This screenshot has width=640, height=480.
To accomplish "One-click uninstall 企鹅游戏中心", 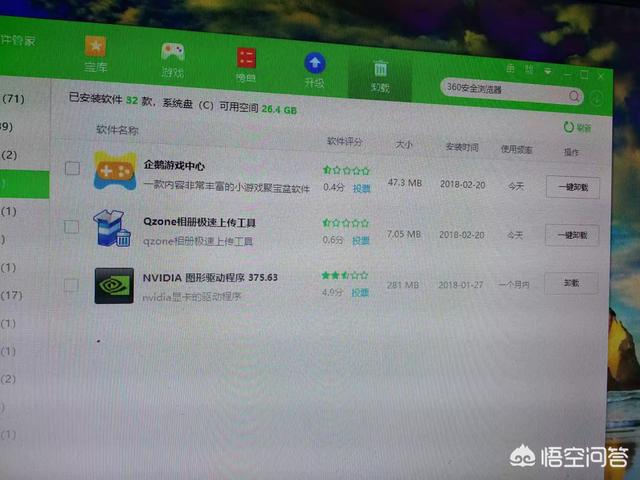I will (x=573, y=187).
